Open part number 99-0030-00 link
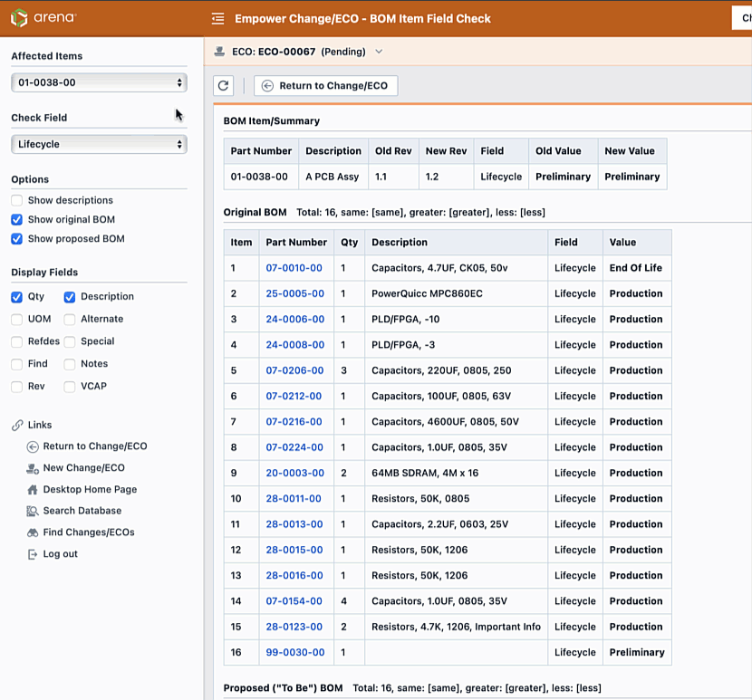The image size is (752, 700). pos(294,652)
